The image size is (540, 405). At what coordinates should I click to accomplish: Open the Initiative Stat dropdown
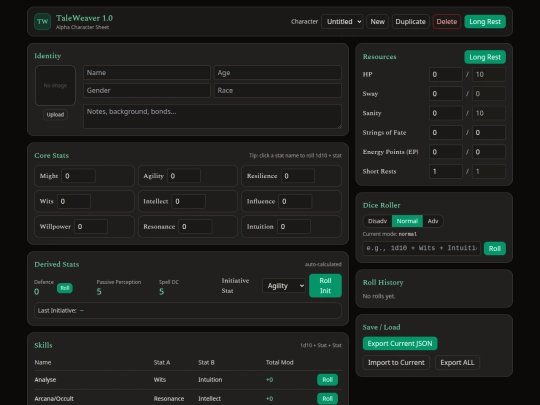click(x=284, y=285)
